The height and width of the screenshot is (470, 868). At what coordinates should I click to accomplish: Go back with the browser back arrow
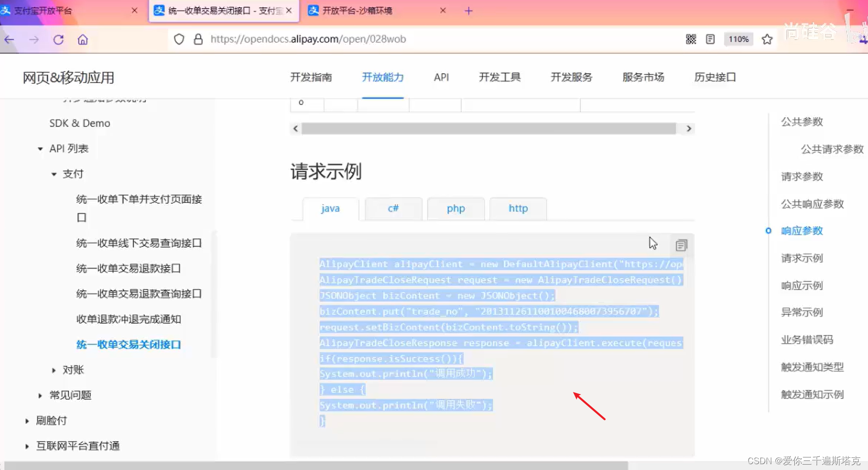coord(9,39)
